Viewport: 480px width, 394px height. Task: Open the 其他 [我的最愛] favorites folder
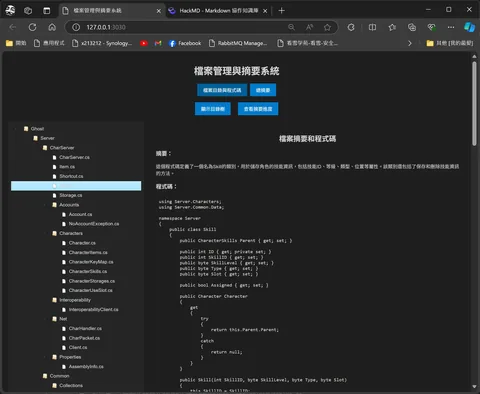(450, 43)
